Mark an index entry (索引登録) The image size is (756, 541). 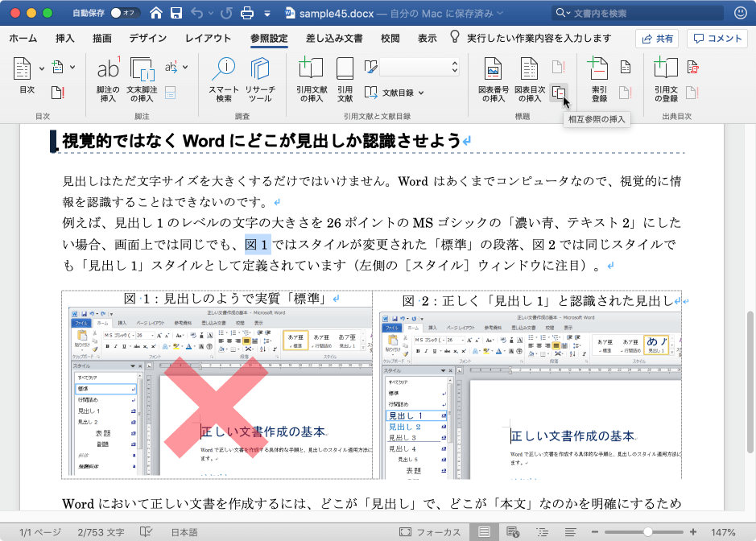click(x=599, y=80)
